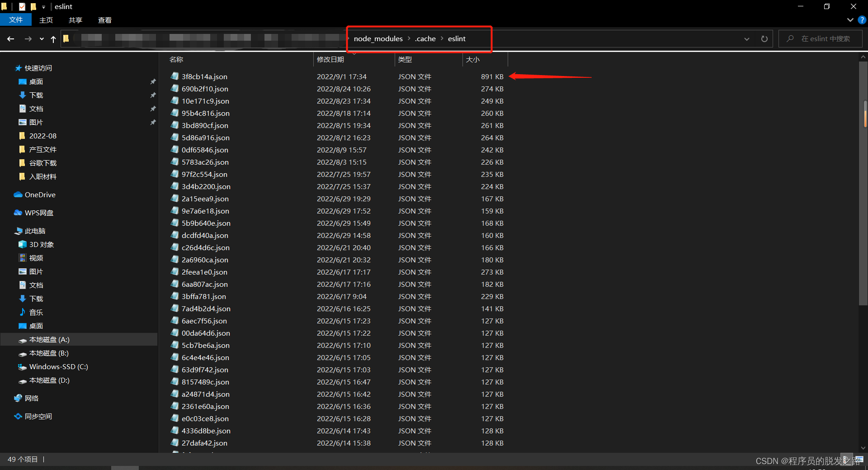Click the Back navigation arrow

pos(11,39)
